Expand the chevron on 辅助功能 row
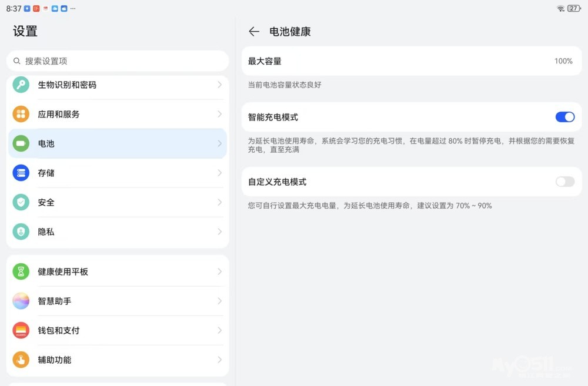Screen dimensions: 588x386 [x=219, y=360]
